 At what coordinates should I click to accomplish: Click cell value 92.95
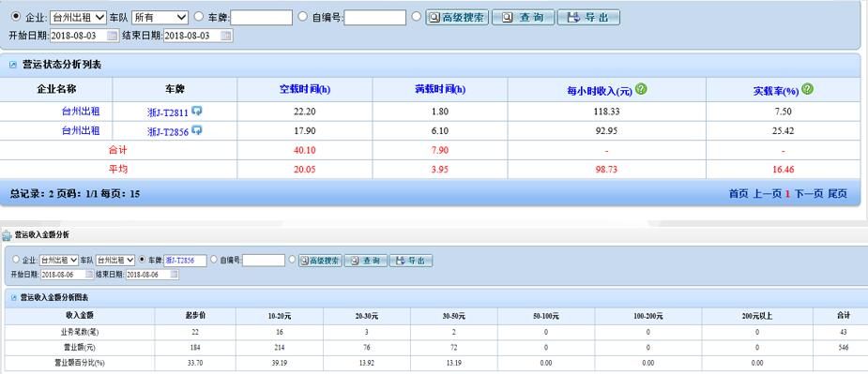pyautogui.click(x=607, y=131)
